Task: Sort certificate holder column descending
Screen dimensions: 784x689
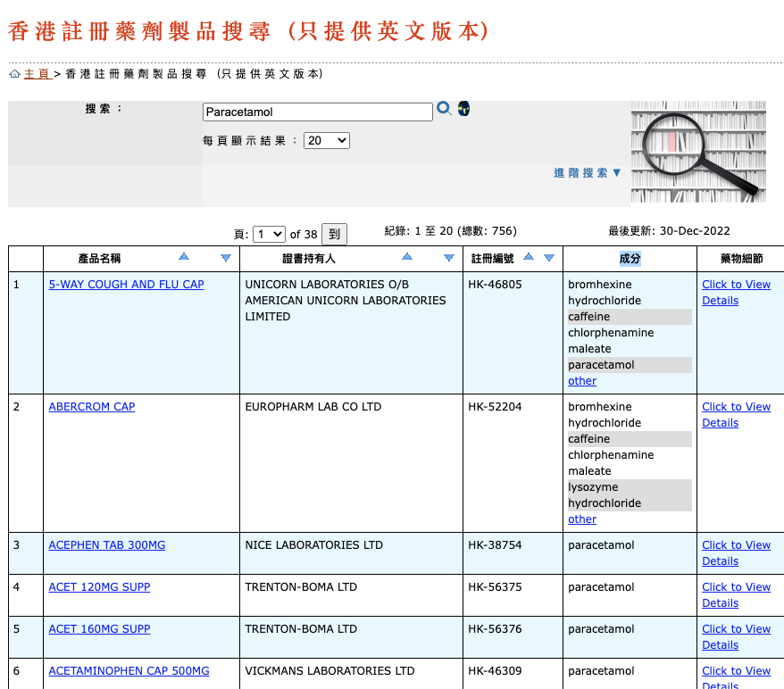Action: click(449, 258)
